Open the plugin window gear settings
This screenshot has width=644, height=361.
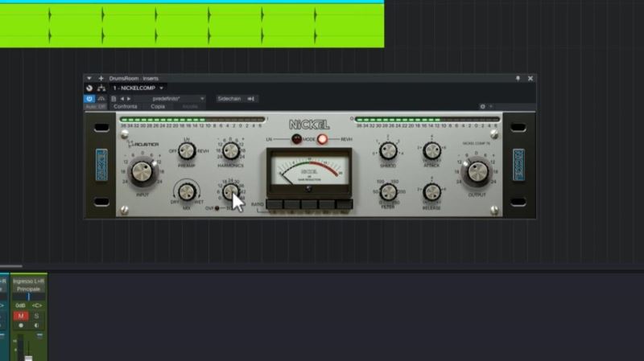[x=482, y=107]
